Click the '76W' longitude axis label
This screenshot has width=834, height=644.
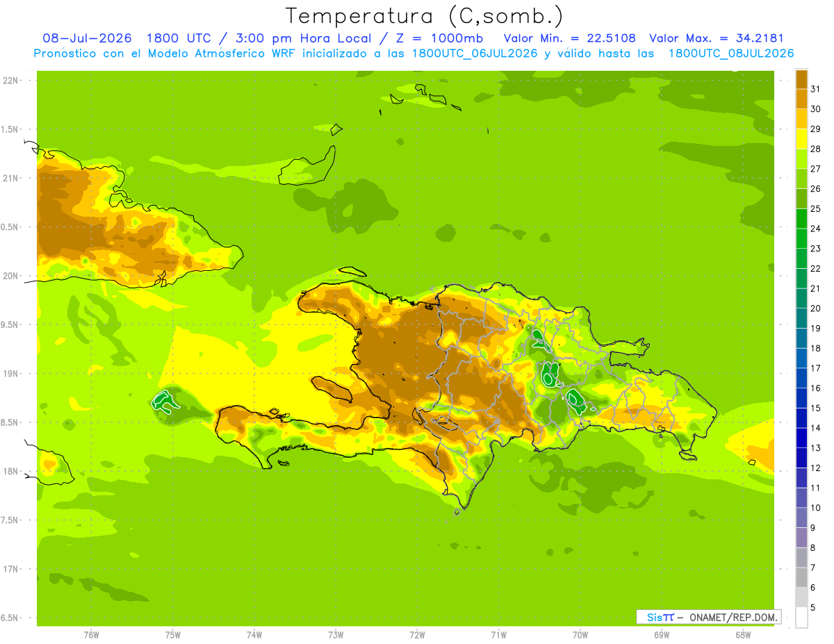tap(91, 635)
